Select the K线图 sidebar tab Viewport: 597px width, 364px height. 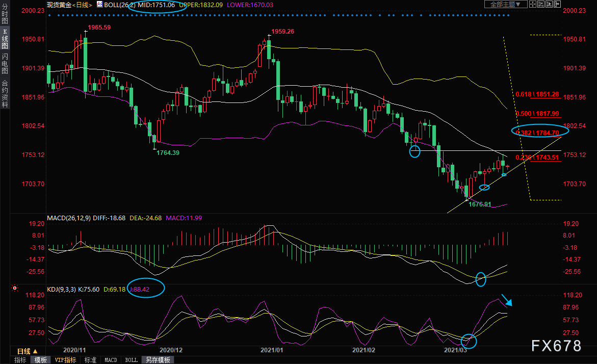pos(5,39)
